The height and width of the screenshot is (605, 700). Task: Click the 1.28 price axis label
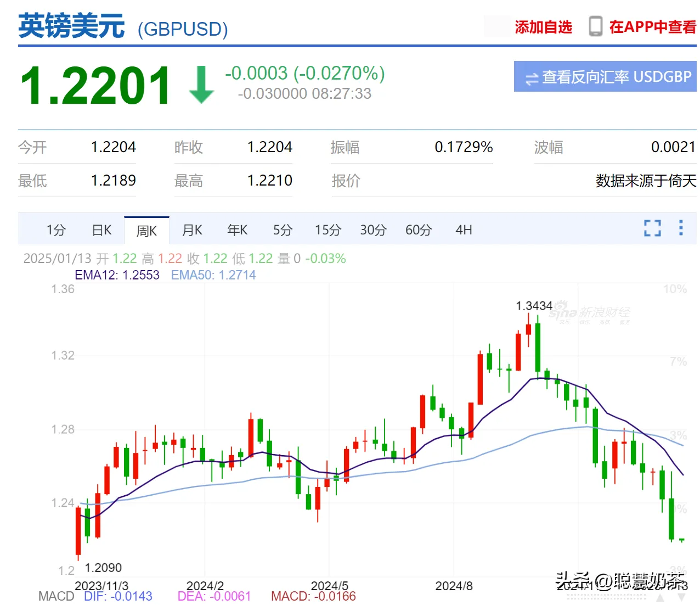click(x=63, y=429)
